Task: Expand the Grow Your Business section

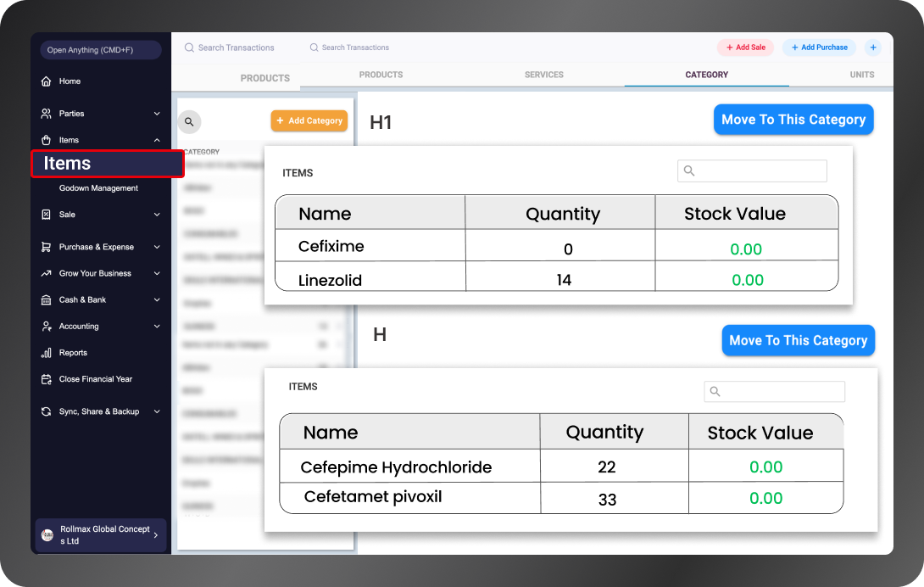Action: (x=157, y=273)
